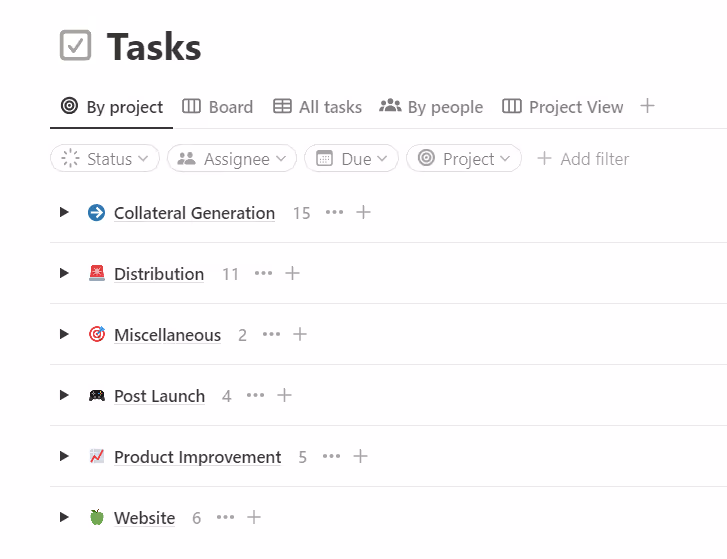Click the red siren icon beside Distribution

click(96, 273)
